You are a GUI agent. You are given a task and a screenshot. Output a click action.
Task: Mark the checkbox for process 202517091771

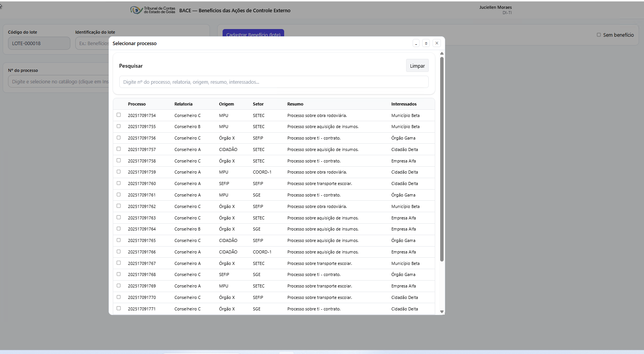pos(119,309)
